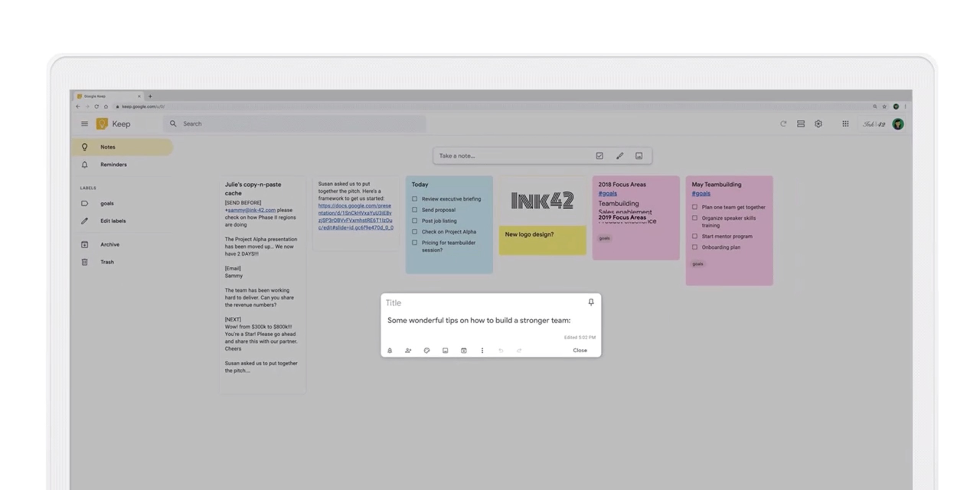The height and width of the screenshot is (490, 980).
Task: Check Plan one team get together item
Action: 695,207
